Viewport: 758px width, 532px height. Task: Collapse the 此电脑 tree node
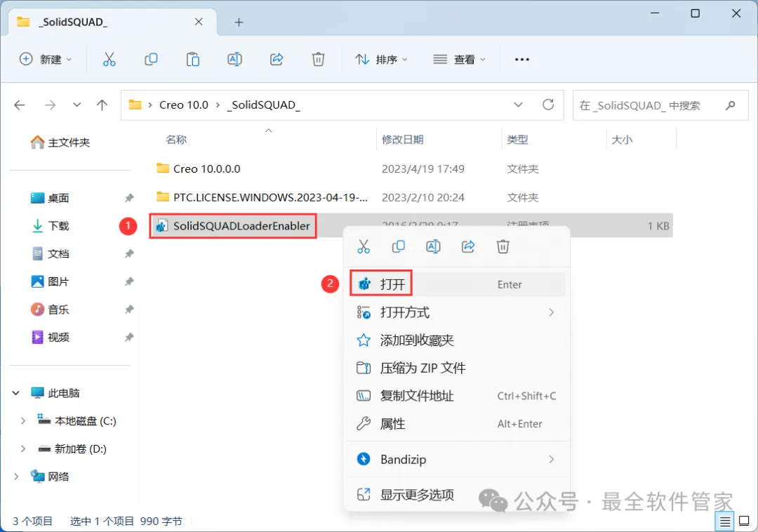16,393
